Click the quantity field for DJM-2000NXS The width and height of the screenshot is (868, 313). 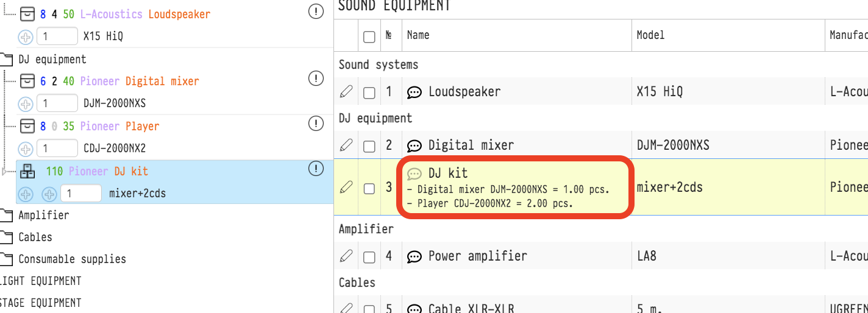pos(57,104)
